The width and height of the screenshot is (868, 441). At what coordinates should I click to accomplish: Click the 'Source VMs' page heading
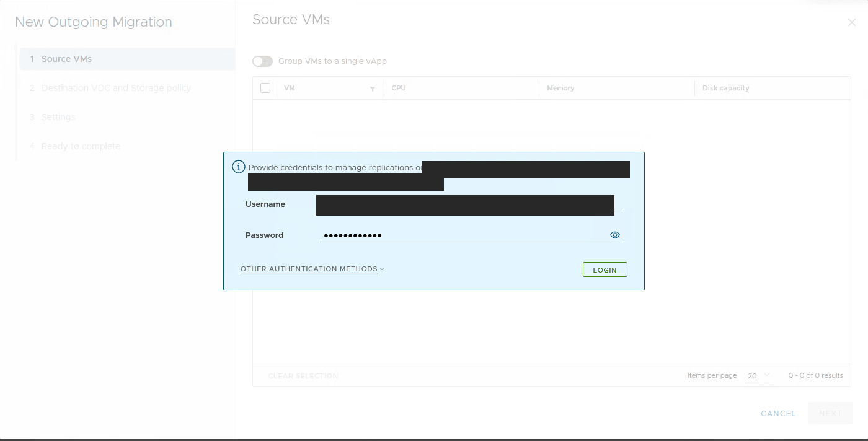click(x=291, y=20)
